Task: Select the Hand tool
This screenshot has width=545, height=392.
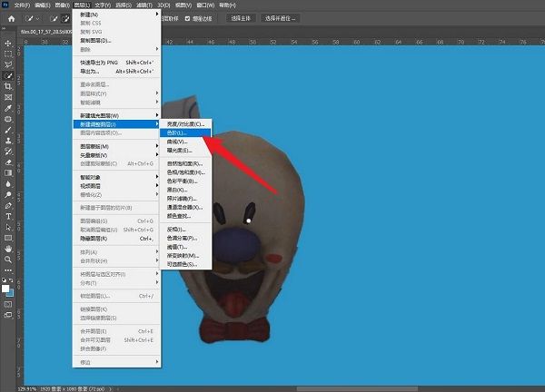Action: [x=8, y=248]
